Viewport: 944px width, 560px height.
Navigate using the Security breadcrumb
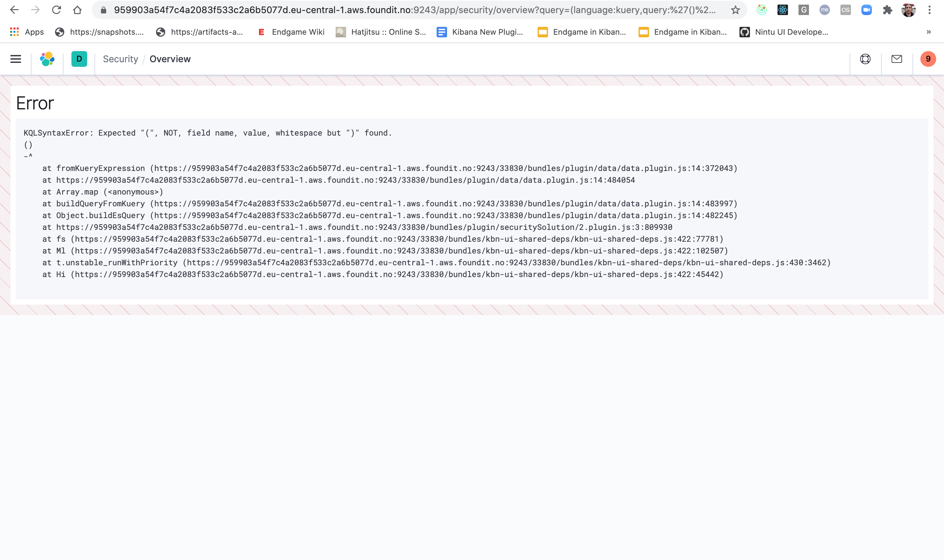tap(120, 59)
